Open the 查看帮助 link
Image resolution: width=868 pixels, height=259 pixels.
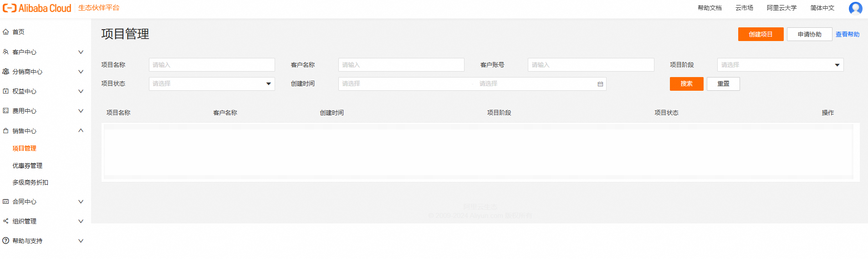click(848, 34)
